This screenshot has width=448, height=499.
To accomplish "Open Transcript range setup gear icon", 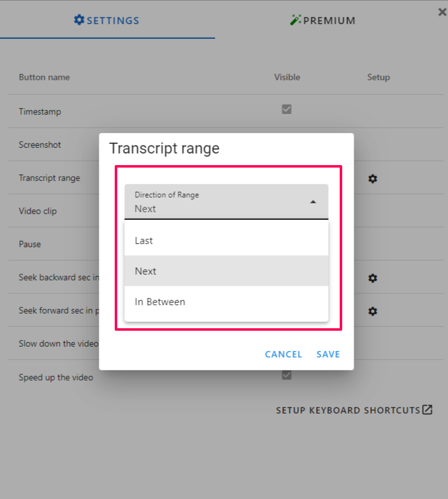I will [373, 178].
